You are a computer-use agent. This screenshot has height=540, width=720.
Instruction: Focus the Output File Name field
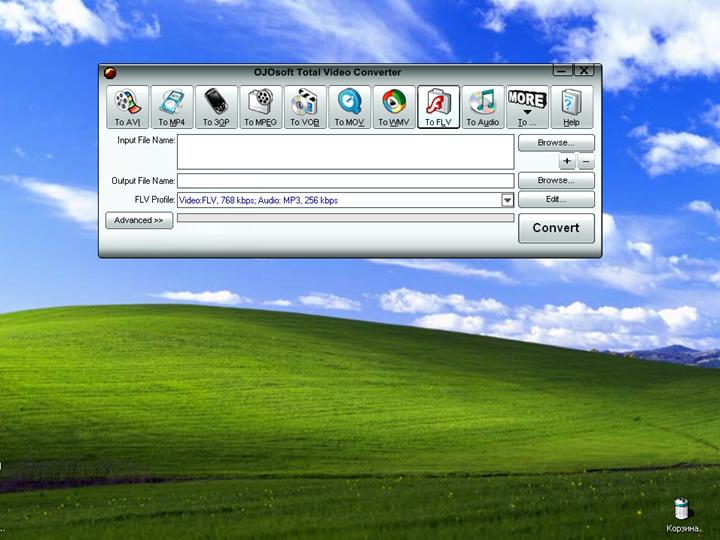point(345,180)
